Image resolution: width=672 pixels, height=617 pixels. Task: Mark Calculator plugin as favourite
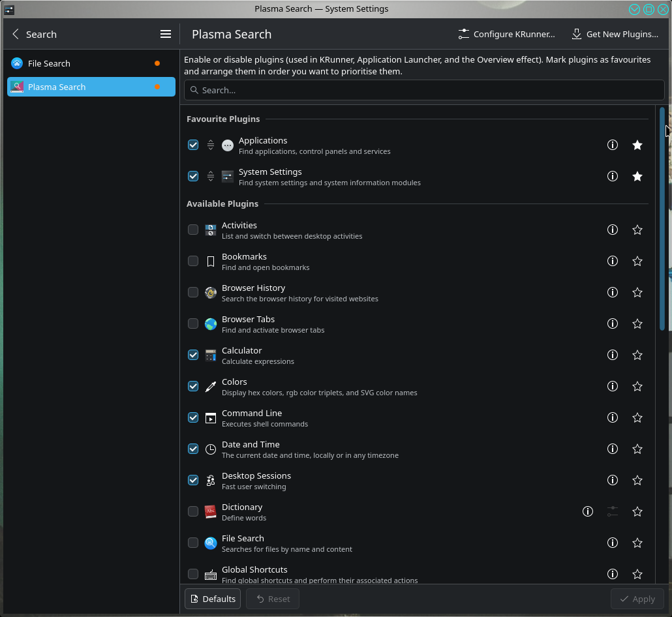637,355
